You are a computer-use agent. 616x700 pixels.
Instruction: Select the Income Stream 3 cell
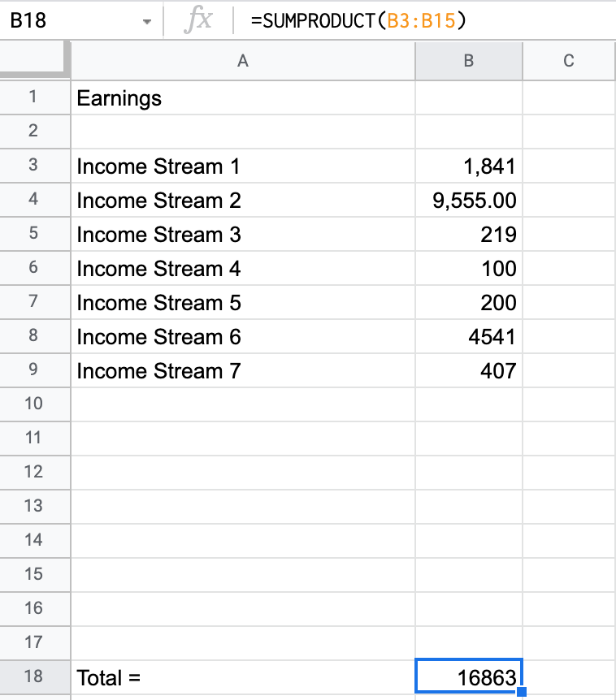242,234
